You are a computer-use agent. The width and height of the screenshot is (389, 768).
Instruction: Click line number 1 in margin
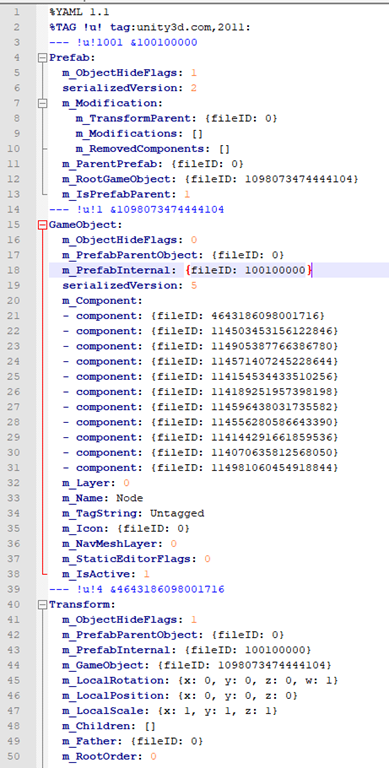(x=18, y=12)
